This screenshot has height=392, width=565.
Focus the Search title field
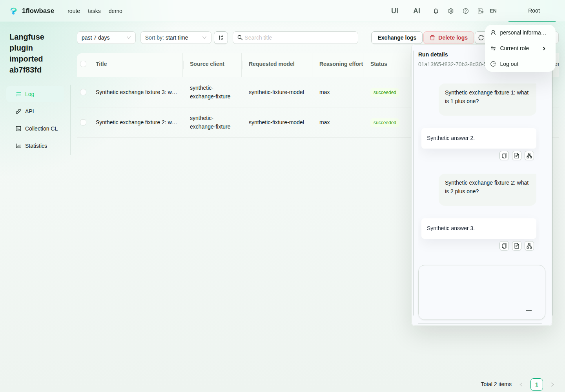coord(295,38)
